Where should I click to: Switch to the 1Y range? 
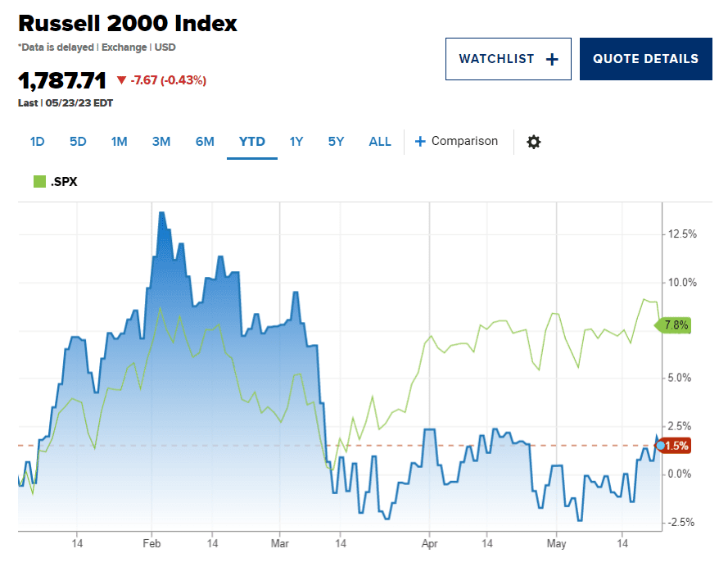pos(296,142)
